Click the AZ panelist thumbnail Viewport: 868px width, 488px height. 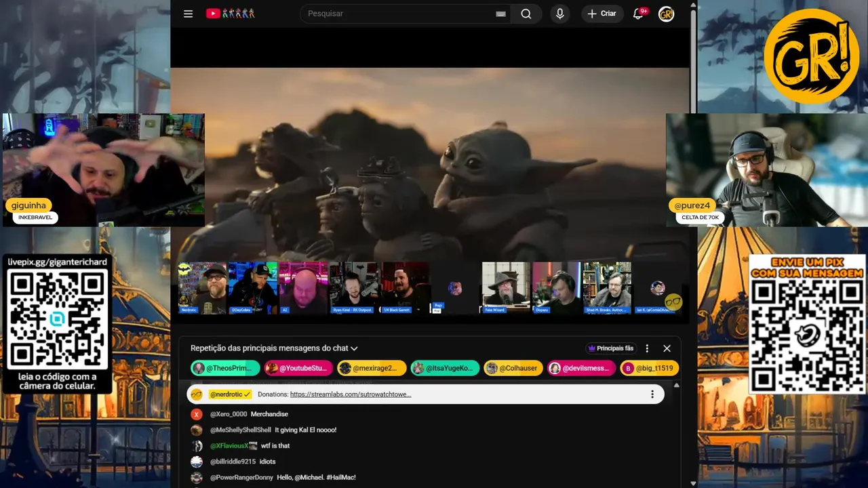(303, 288)
